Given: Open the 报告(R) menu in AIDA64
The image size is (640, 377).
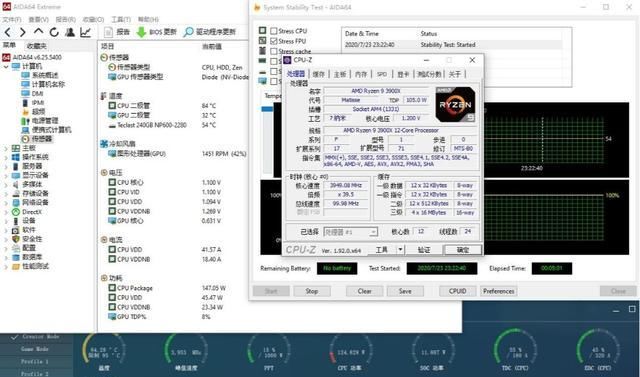Looking at the screenshot, I should pos(65,19).
